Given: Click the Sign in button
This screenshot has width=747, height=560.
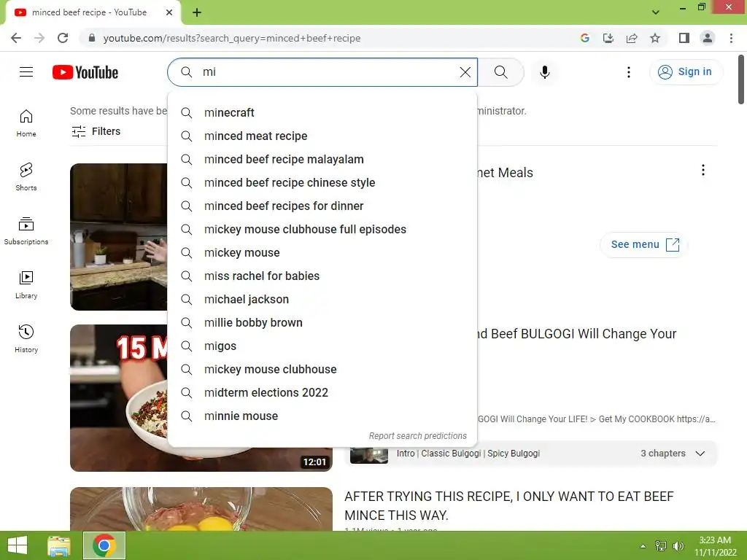Looking at the screenshot, I should pos(685,72).
